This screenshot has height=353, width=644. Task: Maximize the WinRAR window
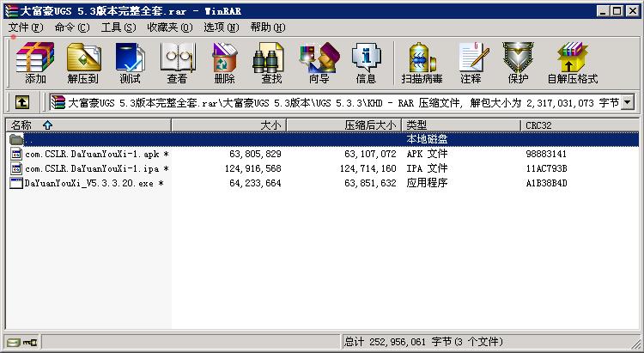617,11
